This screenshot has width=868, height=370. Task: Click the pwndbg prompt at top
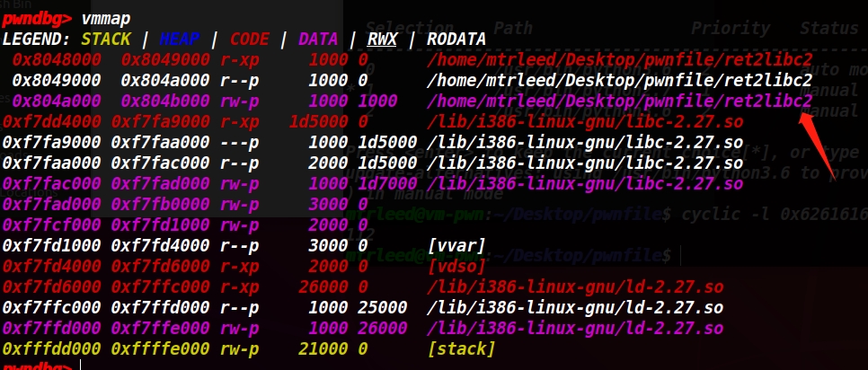(37, 19)
